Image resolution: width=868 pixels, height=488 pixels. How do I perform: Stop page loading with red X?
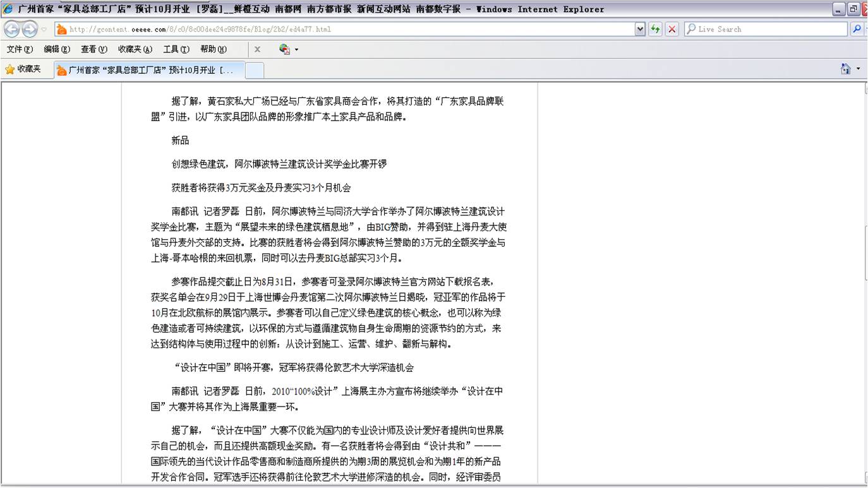(x=672, y=29)
